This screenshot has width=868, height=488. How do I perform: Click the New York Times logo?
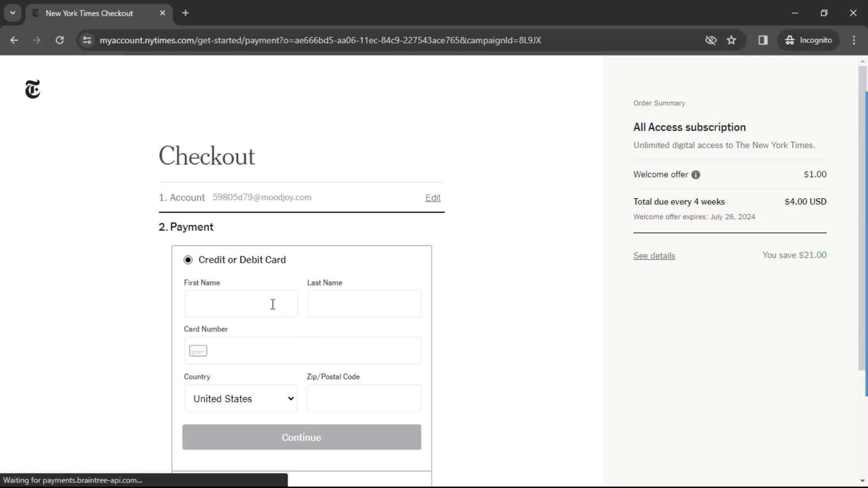point(33,89)
